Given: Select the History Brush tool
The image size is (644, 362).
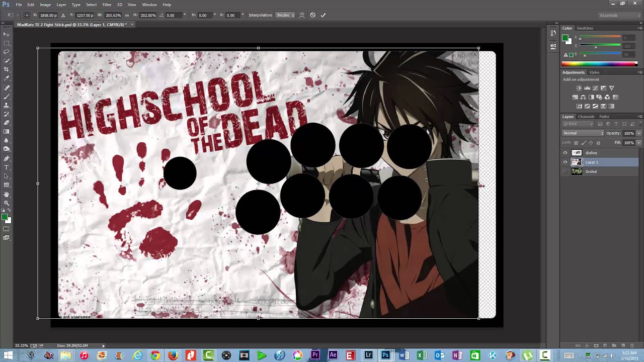Looking at the screenshot, I should click(x=7, y=114).
